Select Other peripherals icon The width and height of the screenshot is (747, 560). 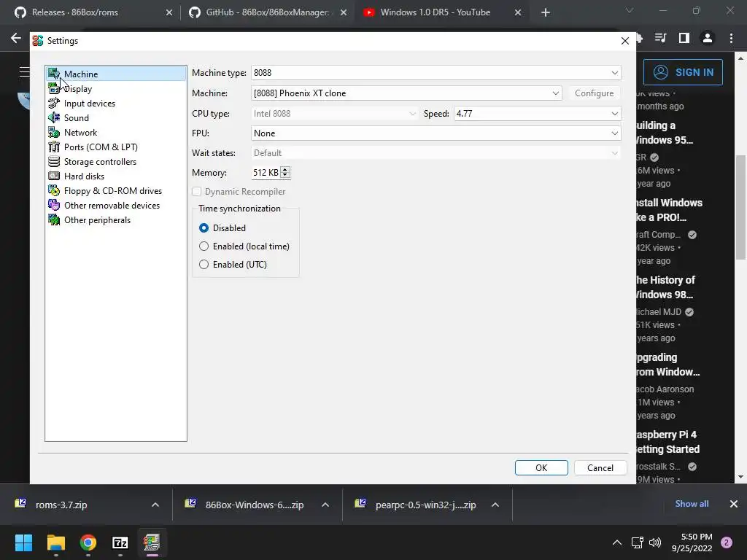pyautogui.click(x=54, y=220)
